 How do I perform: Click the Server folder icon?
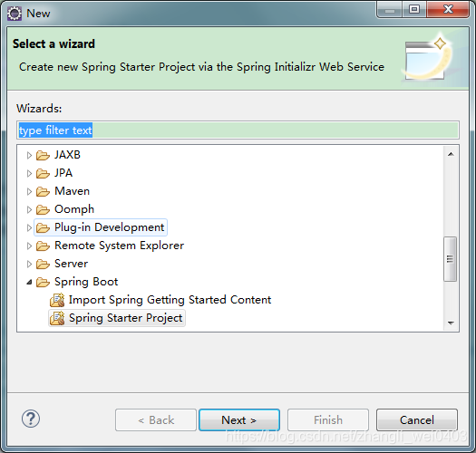pyautogui.click(x=43, y=265)
